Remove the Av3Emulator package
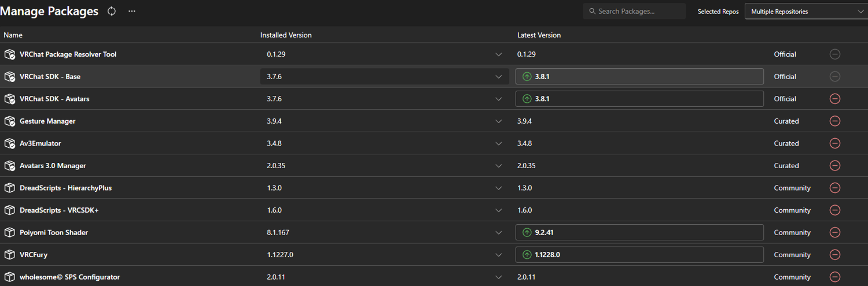 pos(834,143)
